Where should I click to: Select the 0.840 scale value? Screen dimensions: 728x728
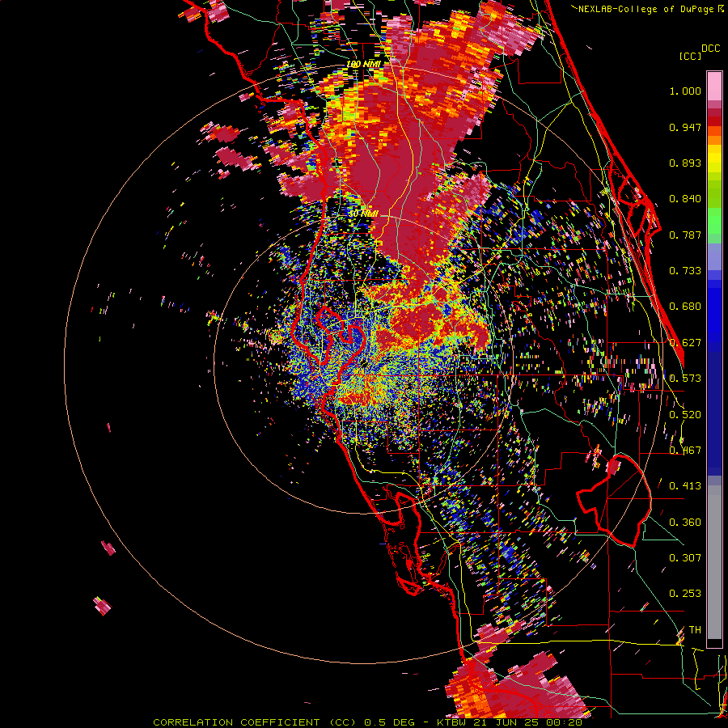tap(685, 199)
